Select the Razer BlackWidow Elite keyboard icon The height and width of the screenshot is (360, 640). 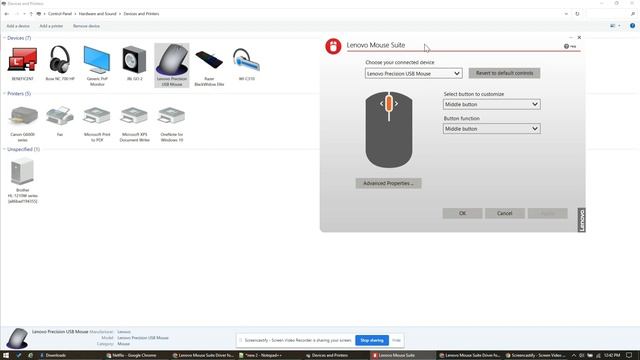coord(209,60)
